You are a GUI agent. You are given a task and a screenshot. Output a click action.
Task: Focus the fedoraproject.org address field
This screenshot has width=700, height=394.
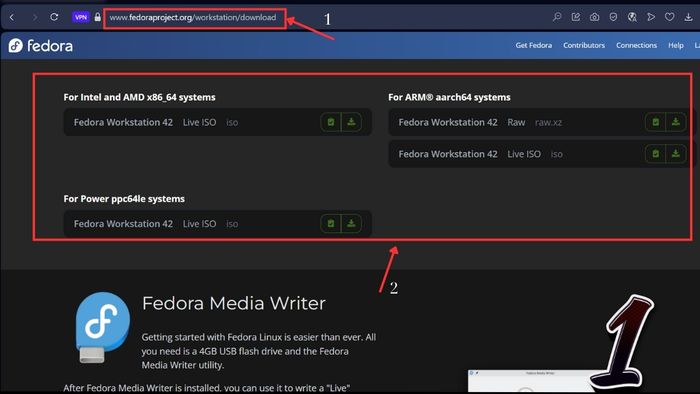tap(193, 17)
